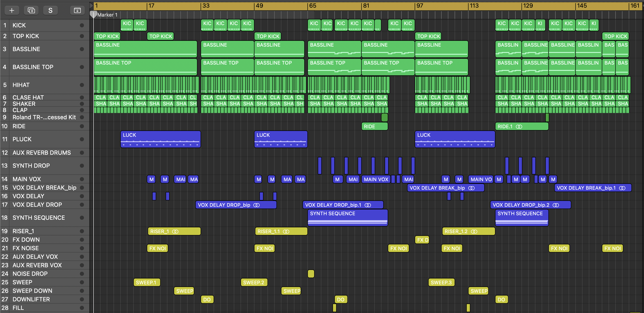
Task: Select the VOX DELAY DROP_bip.2 region
Action: (530, 205)
